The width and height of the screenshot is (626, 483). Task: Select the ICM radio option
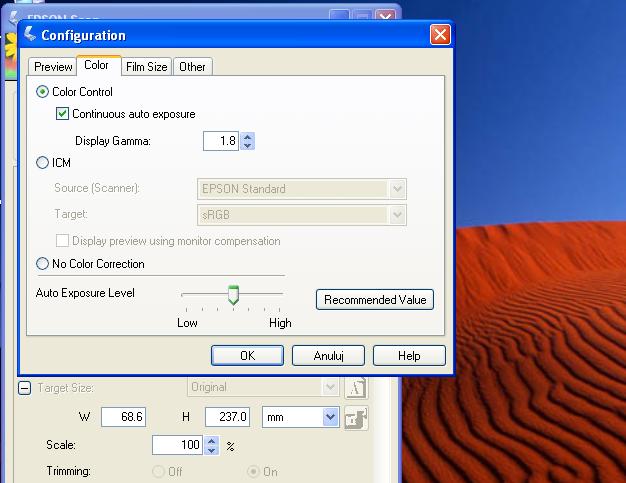point(42,162)
